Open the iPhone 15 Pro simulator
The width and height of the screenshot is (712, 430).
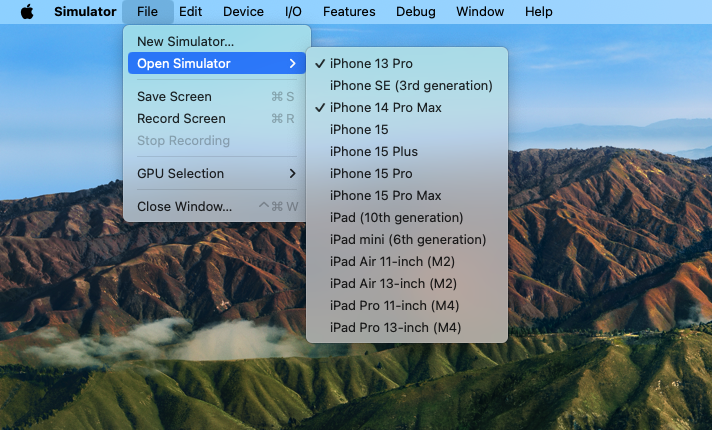[x=407, y=173]
